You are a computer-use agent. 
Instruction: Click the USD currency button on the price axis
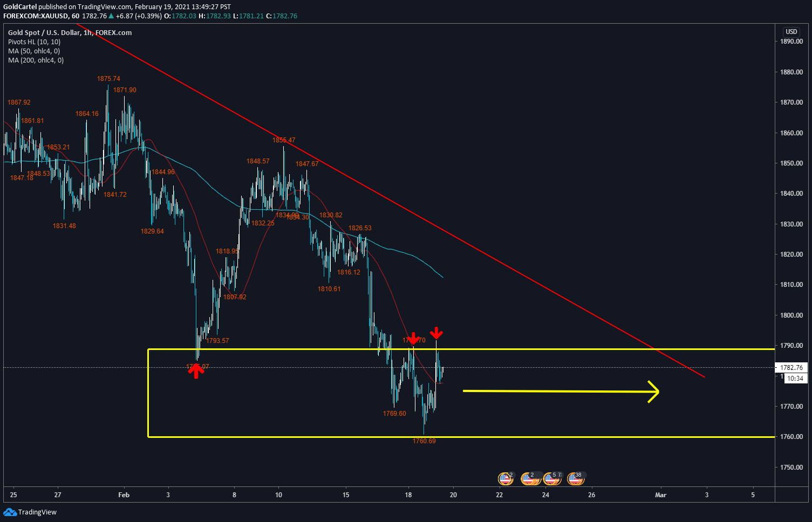[x=791, y=32]
